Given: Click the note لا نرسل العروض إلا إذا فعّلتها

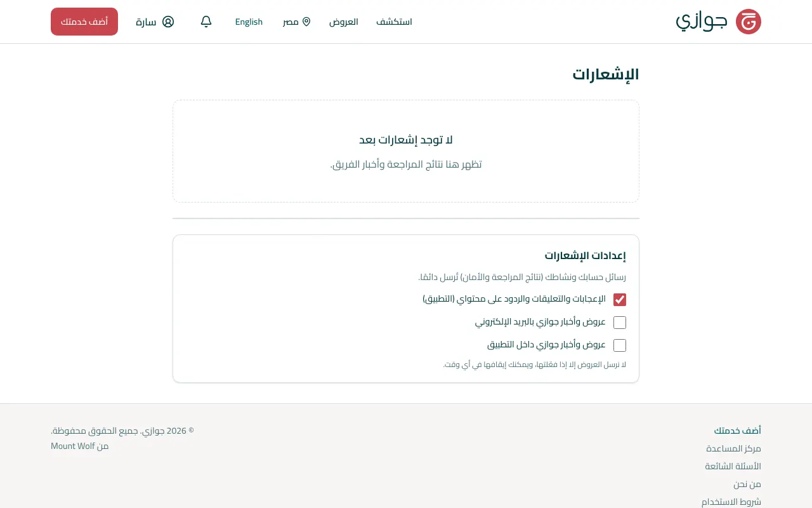Looking at the screenshot, I should coord(534,364).
